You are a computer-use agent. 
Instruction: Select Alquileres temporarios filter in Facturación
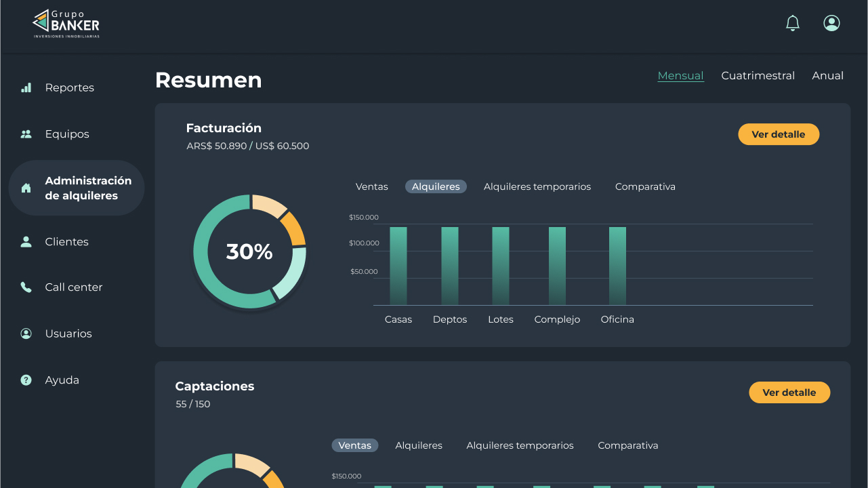click(537, 186)
